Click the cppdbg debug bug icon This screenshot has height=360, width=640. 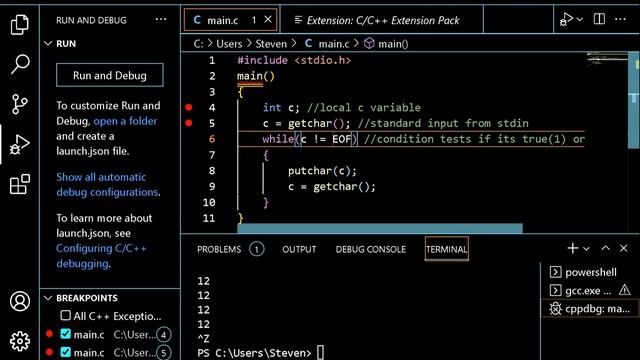pyautogui.click(x=556, y=309)
